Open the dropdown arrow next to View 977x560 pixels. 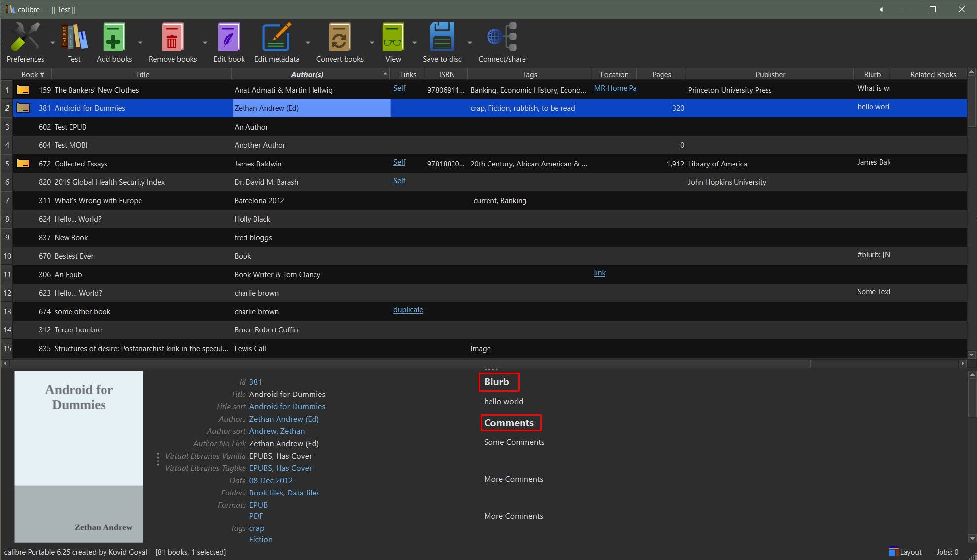(x=415, y=43)
